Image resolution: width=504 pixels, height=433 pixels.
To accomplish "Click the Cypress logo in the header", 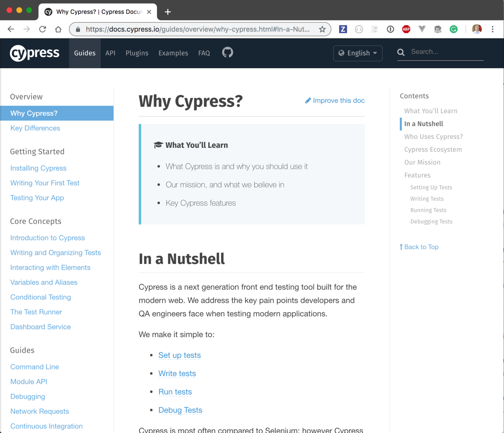I will [x=35, y=53].
